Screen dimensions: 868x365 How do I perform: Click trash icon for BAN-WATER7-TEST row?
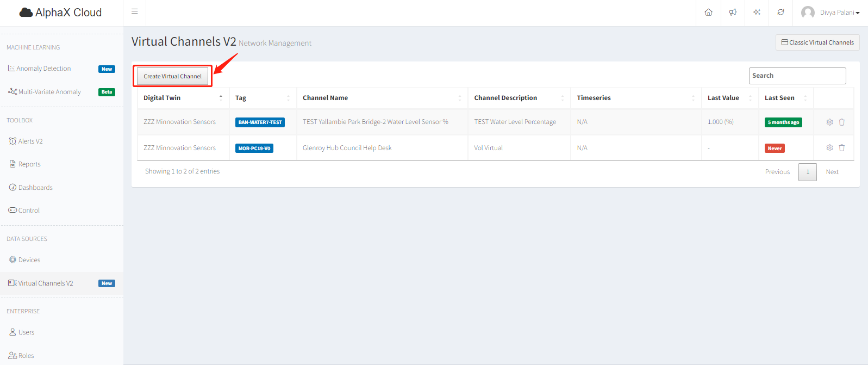pyautogui.click(x=842, y=122)
